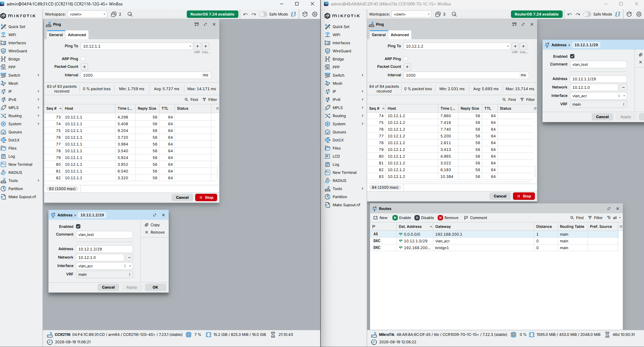Undo last action in the CCR2116 toolbar
This screenshot has width=644, height=347.
click(246, 14)
